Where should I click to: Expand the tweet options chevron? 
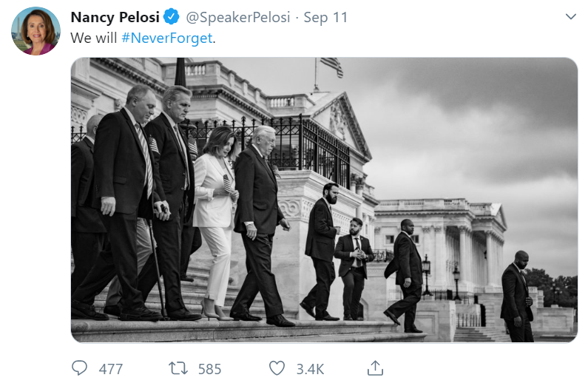pyautogui.click(x=570, y=16)
